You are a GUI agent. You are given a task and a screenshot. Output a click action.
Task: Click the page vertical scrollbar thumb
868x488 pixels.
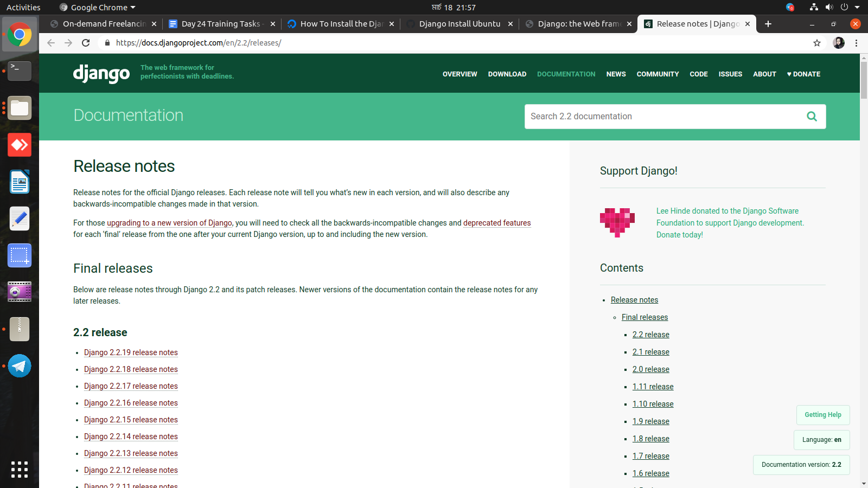(864, 80)
